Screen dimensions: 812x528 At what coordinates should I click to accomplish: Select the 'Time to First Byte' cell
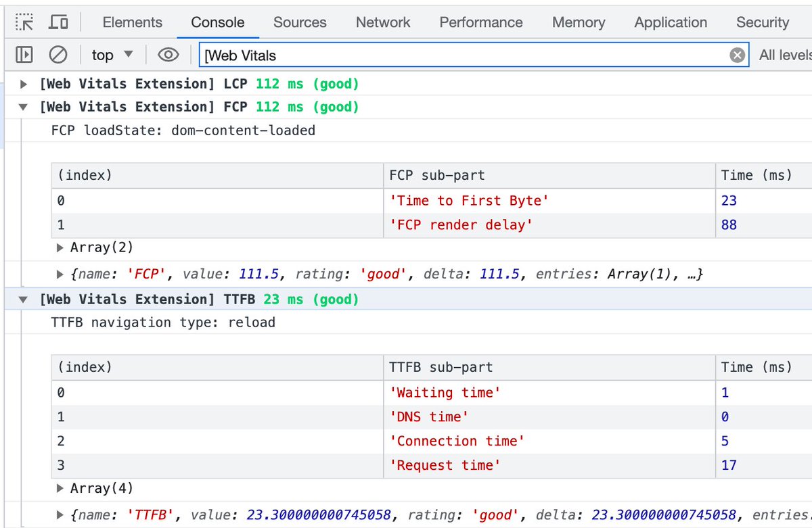(549, 201)
